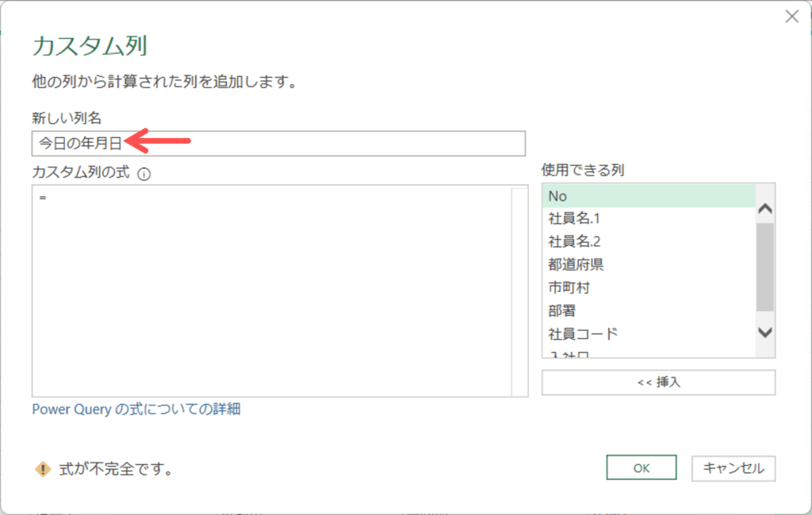Open Power Query の式についての詳細 link
Viewport: 812px width, 515px height.
(x=136, y=409)
